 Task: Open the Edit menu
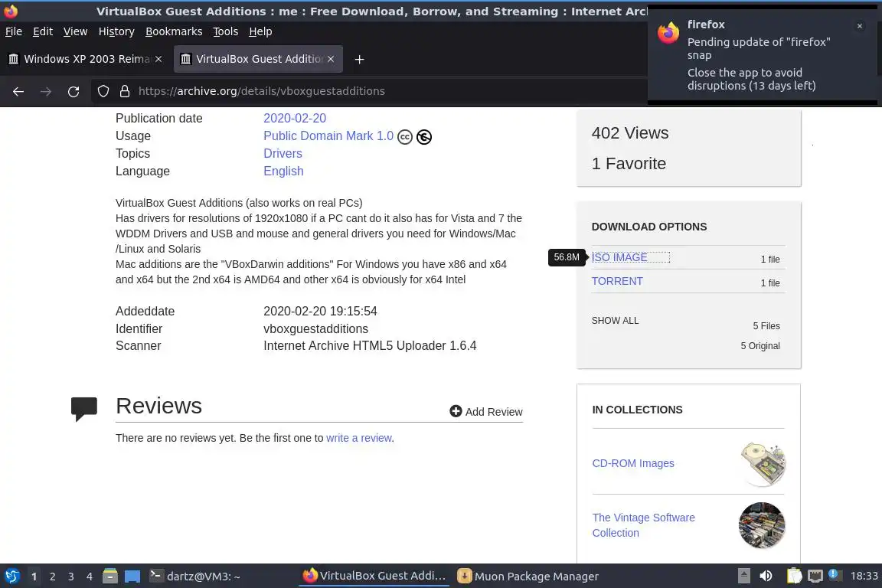tap(43, 31)
